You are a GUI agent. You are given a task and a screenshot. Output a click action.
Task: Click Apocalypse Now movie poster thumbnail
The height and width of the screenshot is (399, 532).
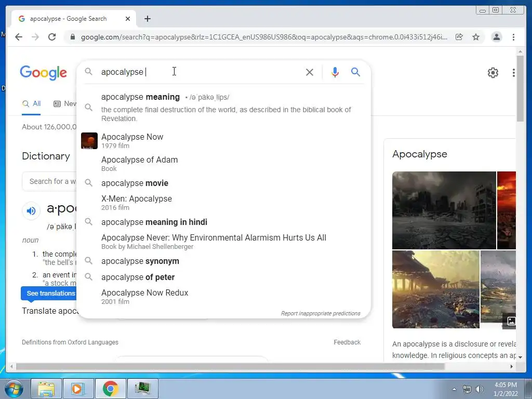coord(89,141)
